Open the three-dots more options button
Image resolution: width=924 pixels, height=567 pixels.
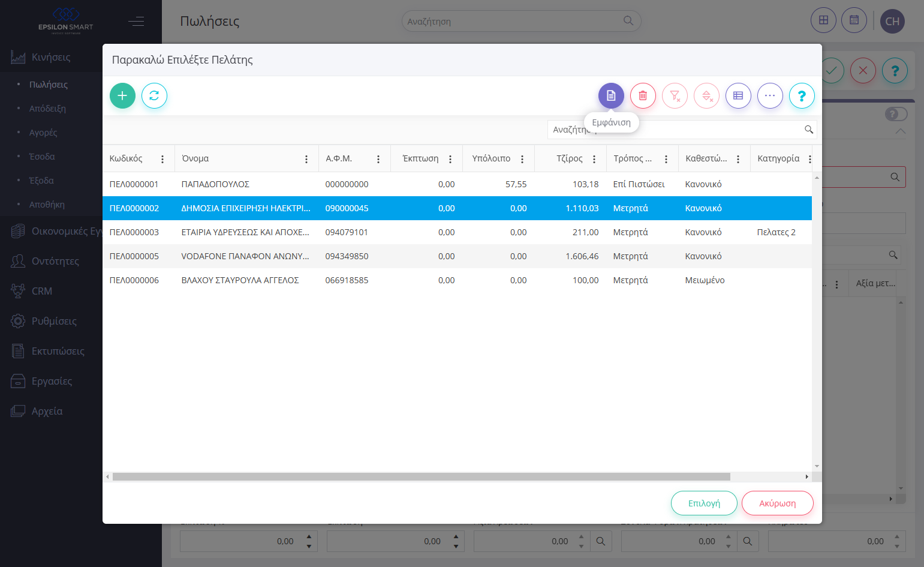coord(770,95)
